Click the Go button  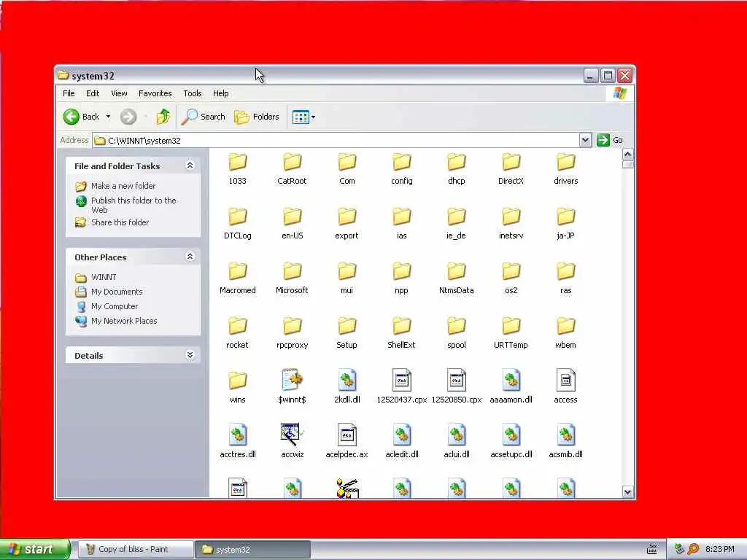(611, 140)
